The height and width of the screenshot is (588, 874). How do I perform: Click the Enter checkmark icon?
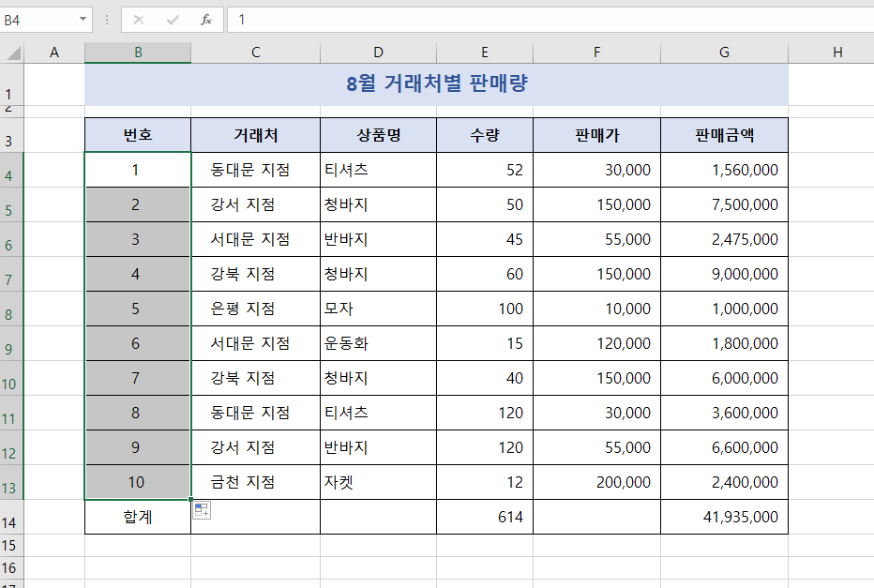[x=173, y=20]
